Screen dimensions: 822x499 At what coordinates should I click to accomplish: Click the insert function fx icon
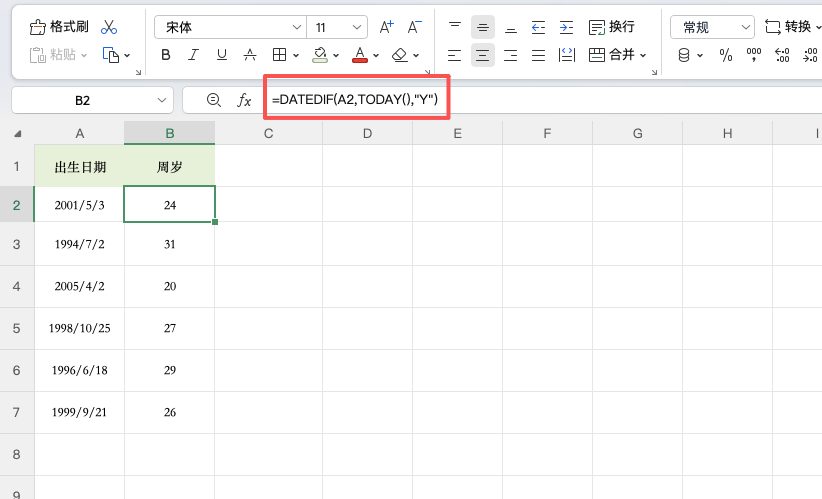click(244, 100)
